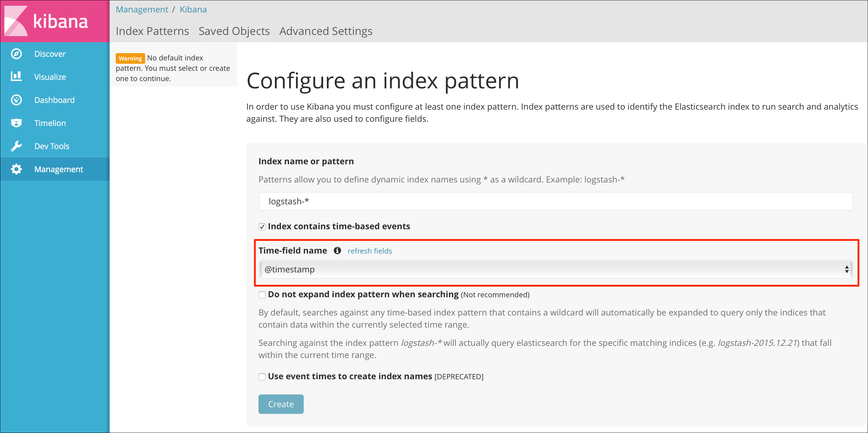Open Visualize in the sidebar
Viewport: 868px width, 433px height.
click(55, 77)
